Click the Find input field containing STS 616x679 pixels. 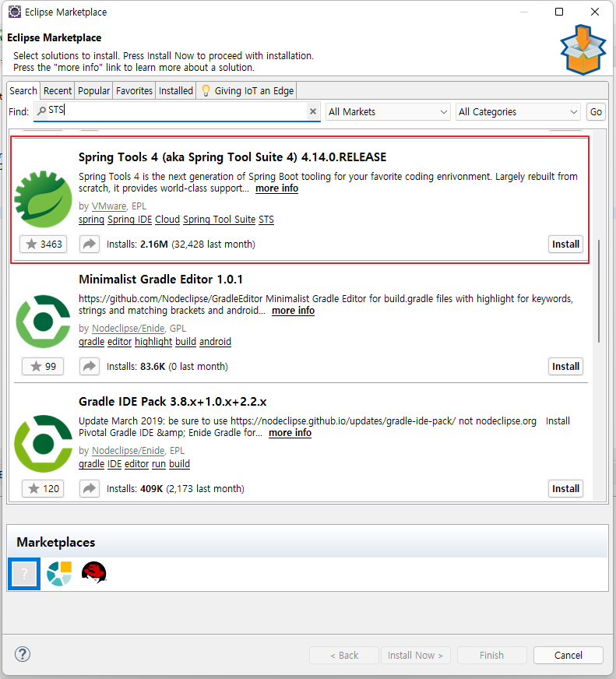pos(177,111)
